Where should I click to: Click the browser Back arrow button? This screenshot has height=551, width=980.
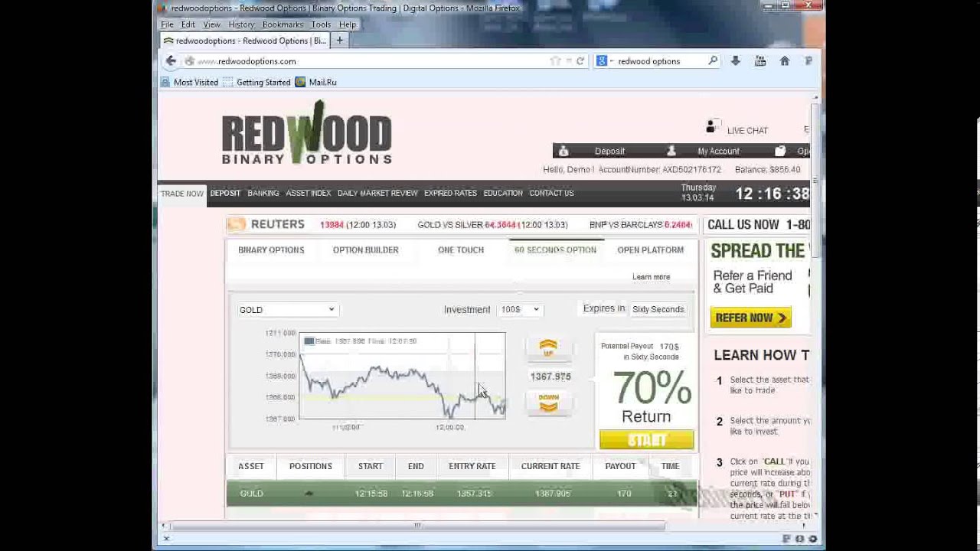[171, 61]
